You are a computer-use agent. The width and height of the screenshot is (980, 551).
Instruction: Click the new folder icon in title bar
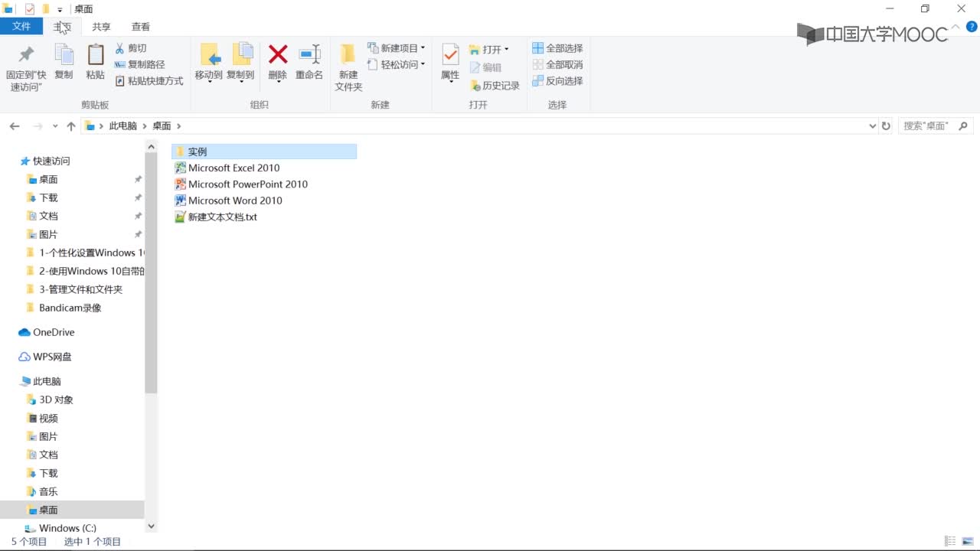(45, 9)
